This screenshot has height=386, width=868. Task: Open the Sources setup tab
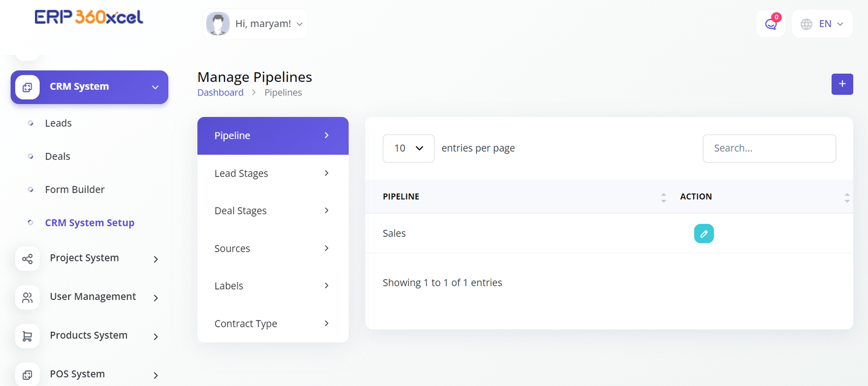coord(272,248)
